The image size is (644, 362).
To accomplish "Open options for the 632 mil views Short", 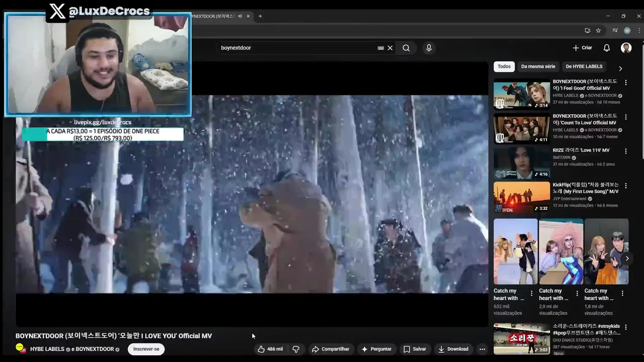I will (531, 294).
